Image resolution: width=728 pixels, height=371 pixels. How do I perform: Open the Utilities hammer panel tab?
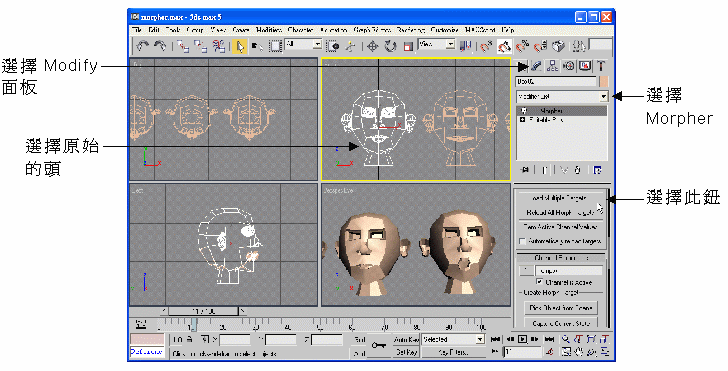[601, 66]
